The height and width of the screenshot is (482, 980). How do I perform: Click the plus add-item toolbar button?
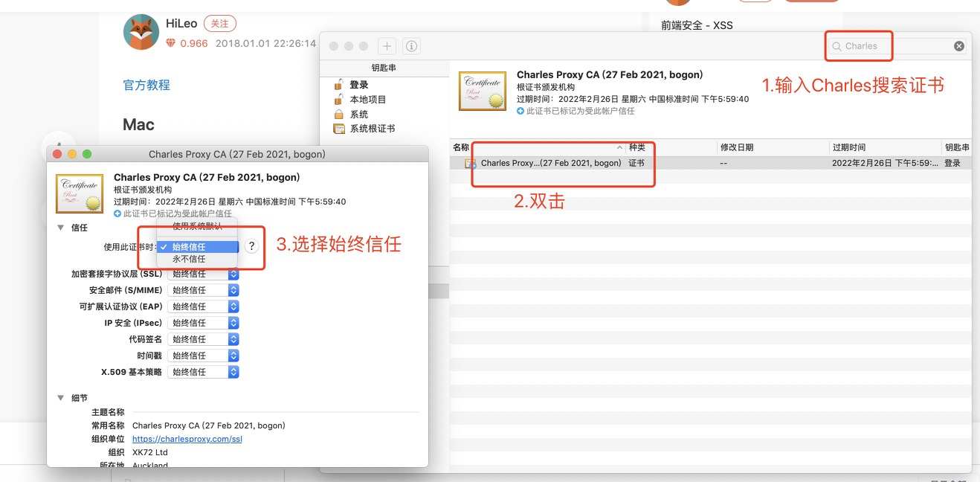pos(387,46)
